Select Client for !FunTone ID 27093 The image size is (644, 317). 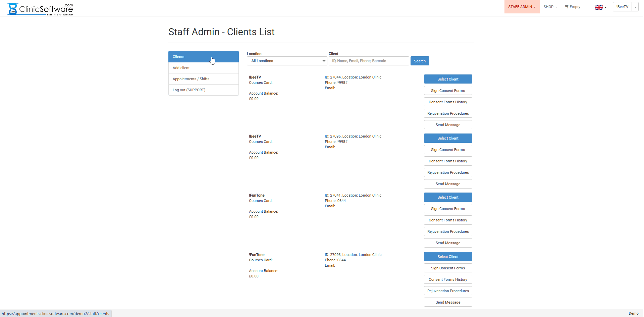pos(448,256)
